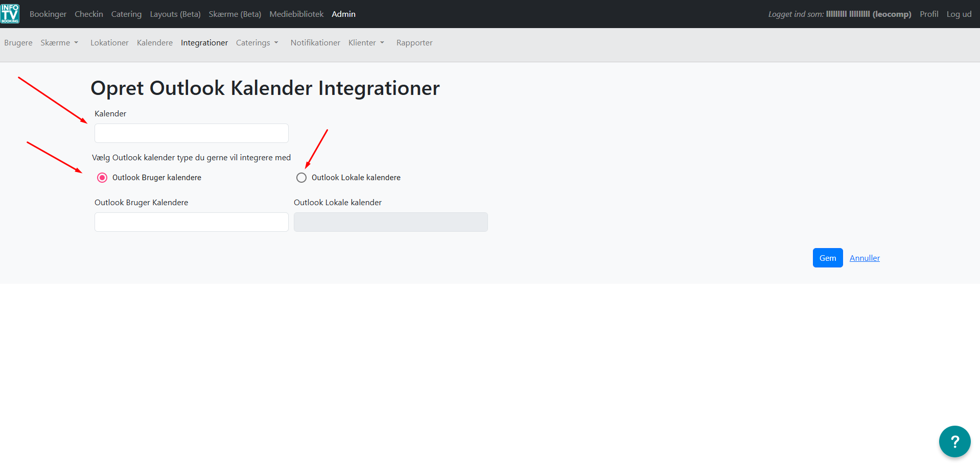Select Outlook Lokale kalendere radio option
This screenshot has height=466, width=980.
click(301, 178)
